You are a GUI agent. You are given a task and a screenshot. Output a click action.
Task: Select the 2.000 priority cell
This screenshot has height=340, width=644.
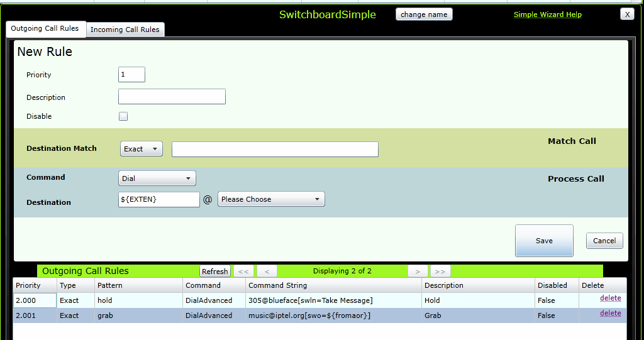click(x=35, y=300)
